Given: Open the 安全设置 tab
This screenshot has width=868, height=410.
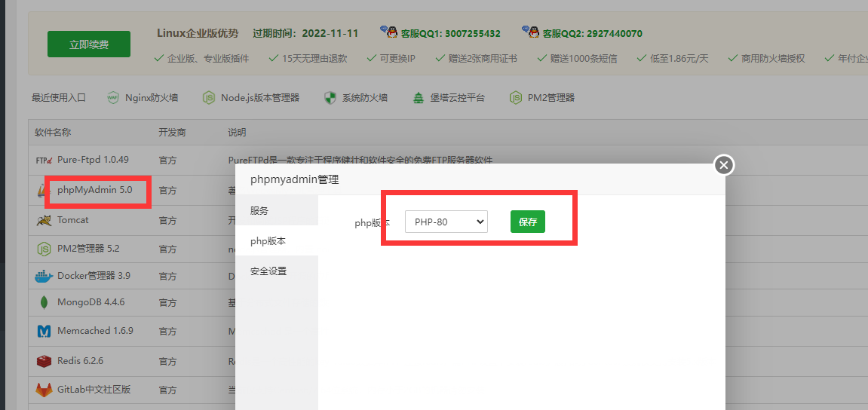Looking at the screenshot, I should (277, 271).
